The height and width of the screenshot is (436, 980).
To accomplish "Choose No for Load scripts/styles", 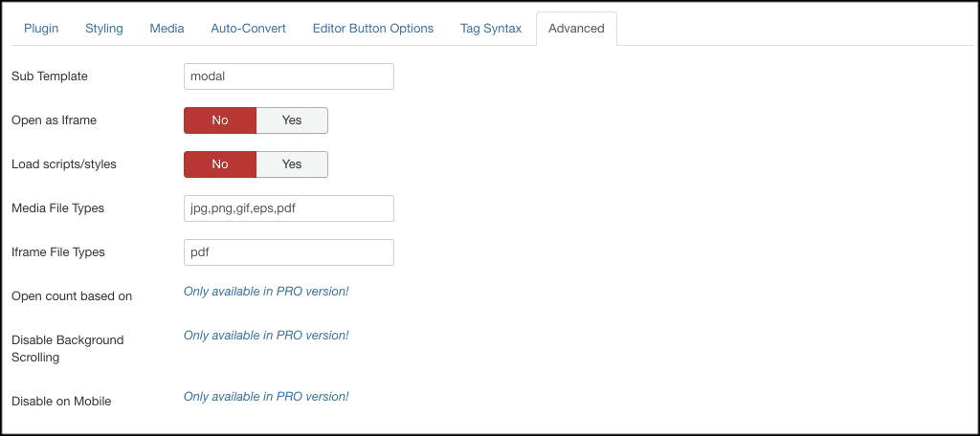I will coord(220,164).
